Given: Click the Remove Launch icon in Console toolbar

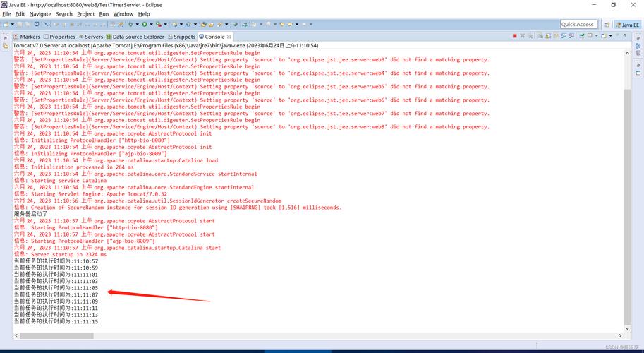Looking at the screenshot, I should tap(523, 36).
